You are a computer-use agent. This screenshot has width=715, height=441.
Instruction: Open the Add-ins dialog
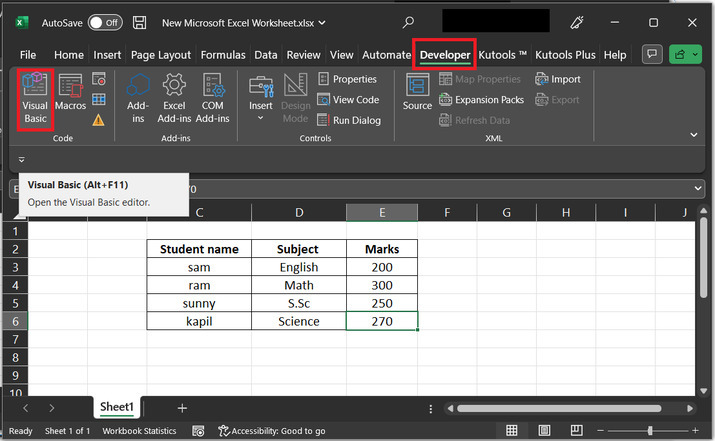pos(138,98)
